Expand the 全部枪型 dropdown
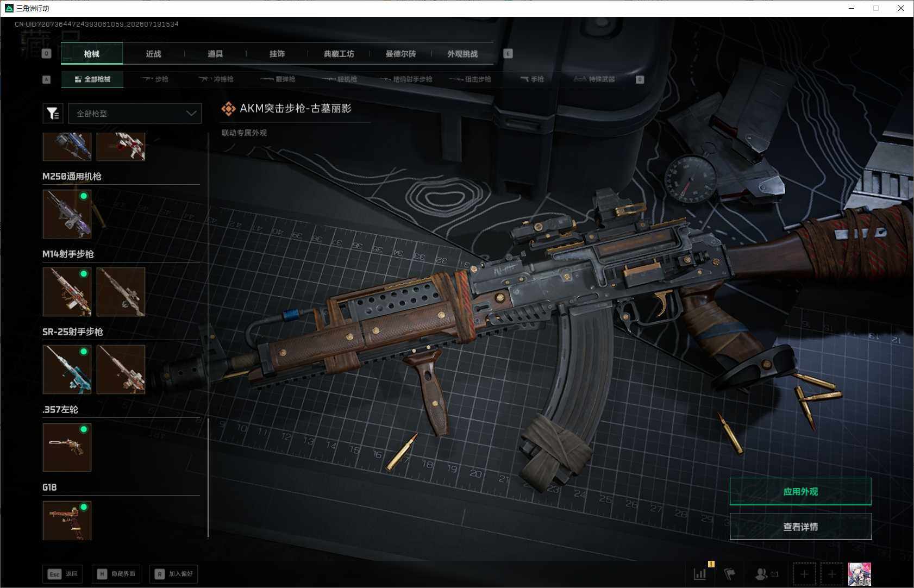 tap(135, 113)
